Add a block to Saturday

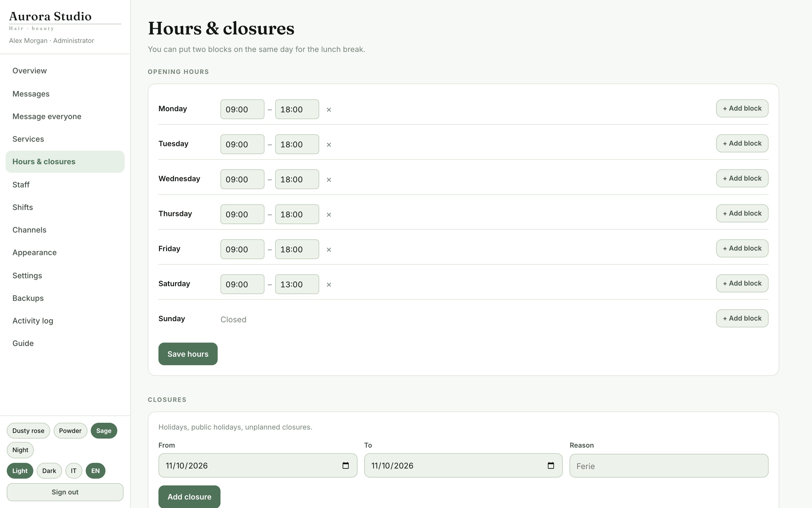[742, 283]
